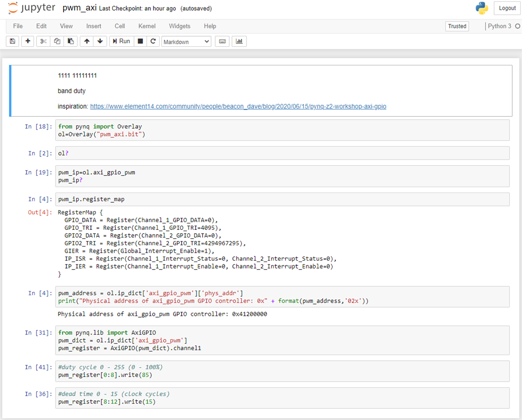The height and width of the screenshot is (420, 522).
Task: Copy selected cells icon
Action: [x=57, y=41]
